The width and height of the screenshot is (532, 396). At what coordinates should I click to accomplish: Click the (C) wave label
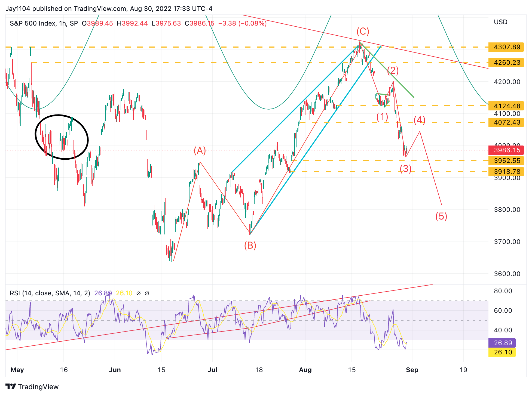coord(363,31)
